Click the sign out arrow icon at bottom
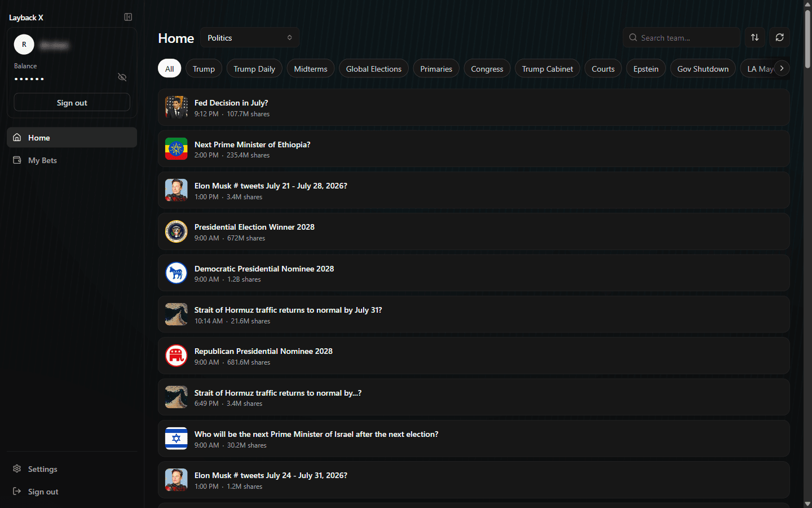Image resolution: width=812 pixels, height=508 pixels. 17,491
